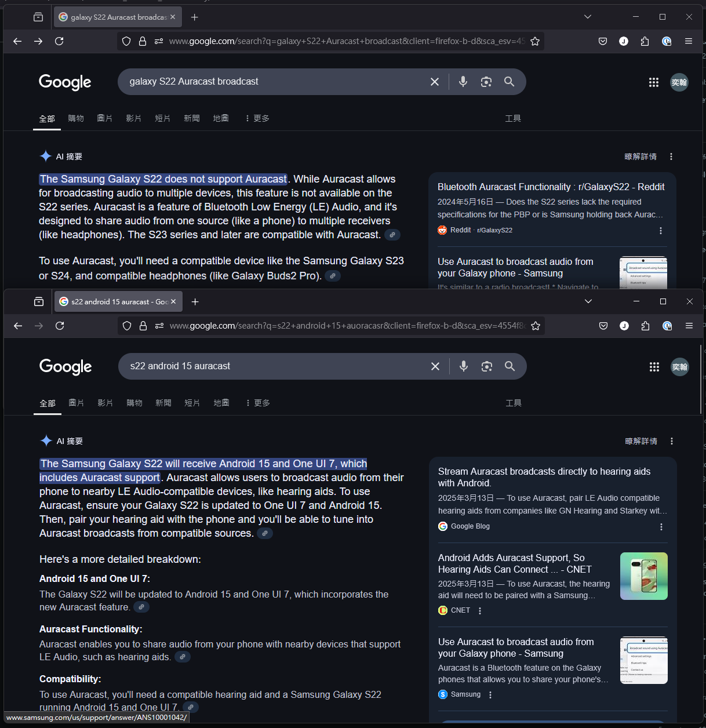Select 地圖 tab in top Google results
Image resolution: width=706 pixels, height=728 pixels.
click(x=221, y=118)
